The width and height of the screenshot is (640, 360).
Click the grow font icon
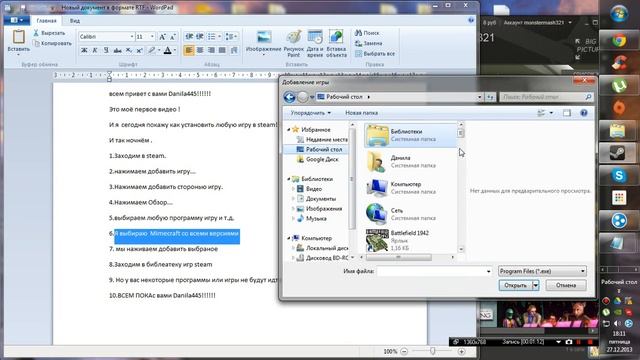click(x=162, y=37)
